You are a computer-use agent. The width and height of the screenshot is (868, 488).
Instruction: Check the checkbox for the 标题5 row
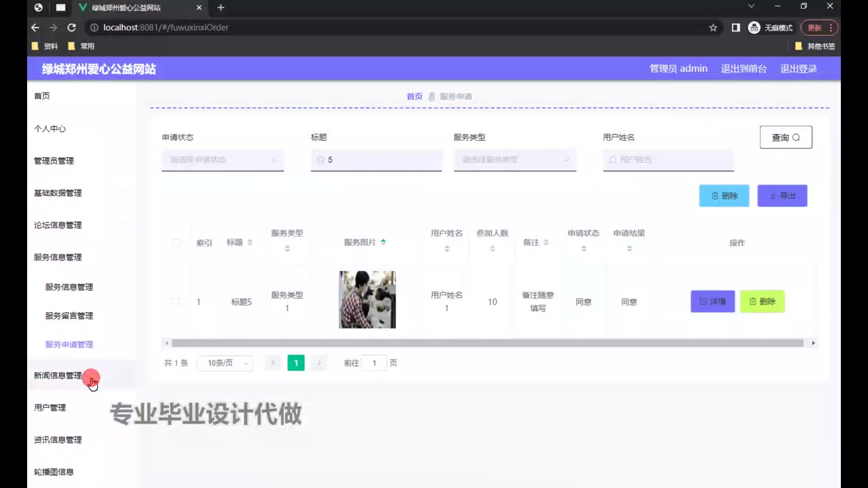point(175,301)
